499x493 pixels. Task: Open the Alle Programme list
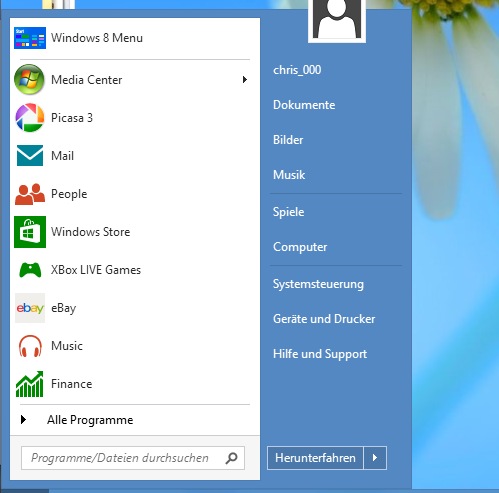tap(90, 420)
